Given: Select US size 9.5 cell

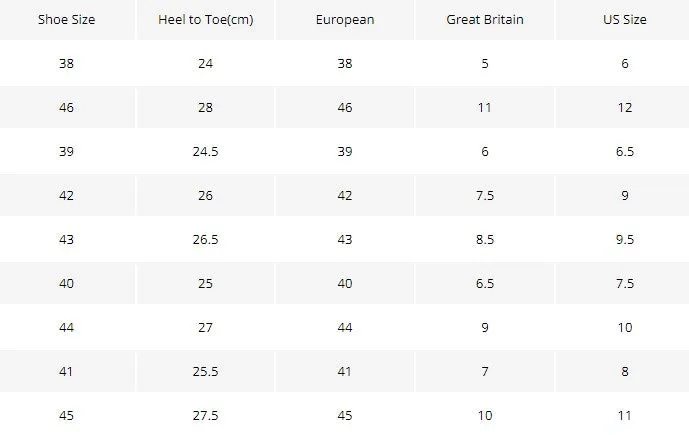Looking at the screenshot, I should [624, 239].
